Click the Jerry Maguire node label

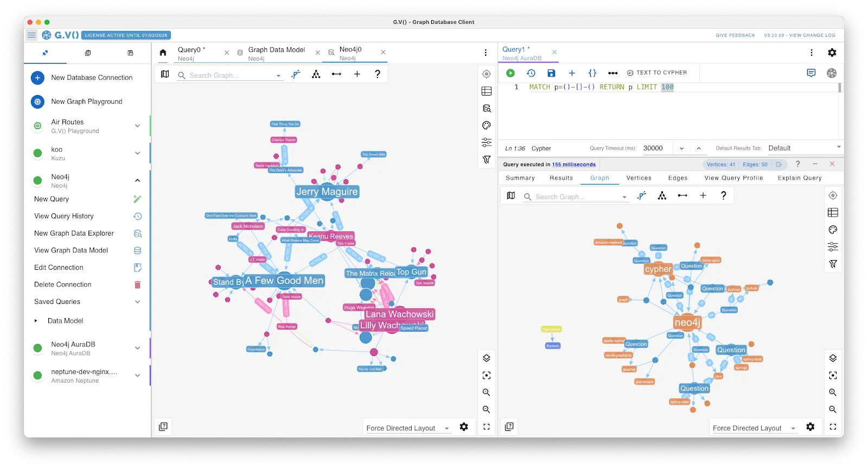pyautogui.click(x=327, y=192)
